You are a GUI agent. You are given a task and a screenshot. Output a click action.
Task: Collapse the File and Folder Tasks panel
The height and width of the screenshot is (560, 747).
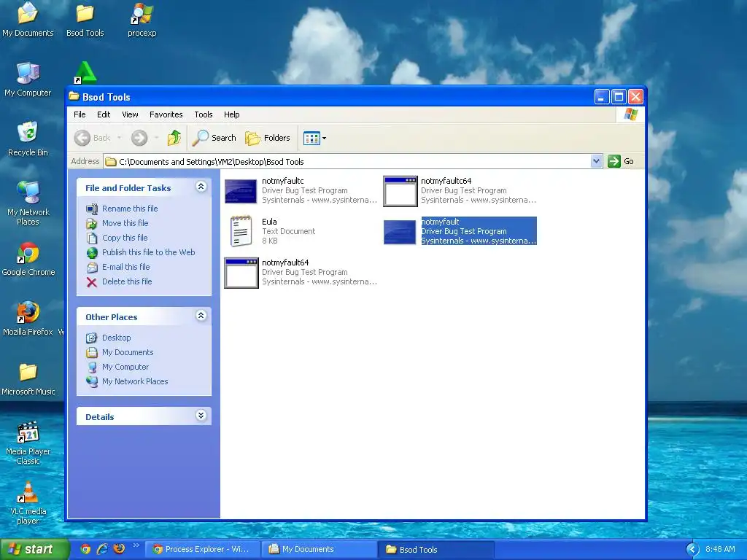click(x=201, y=187)
